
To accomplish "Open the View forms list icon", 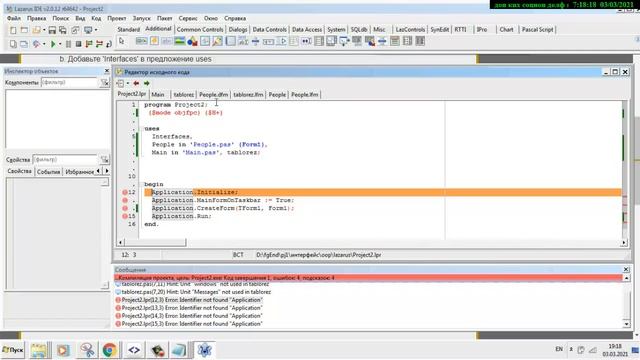I will [24, 44].
